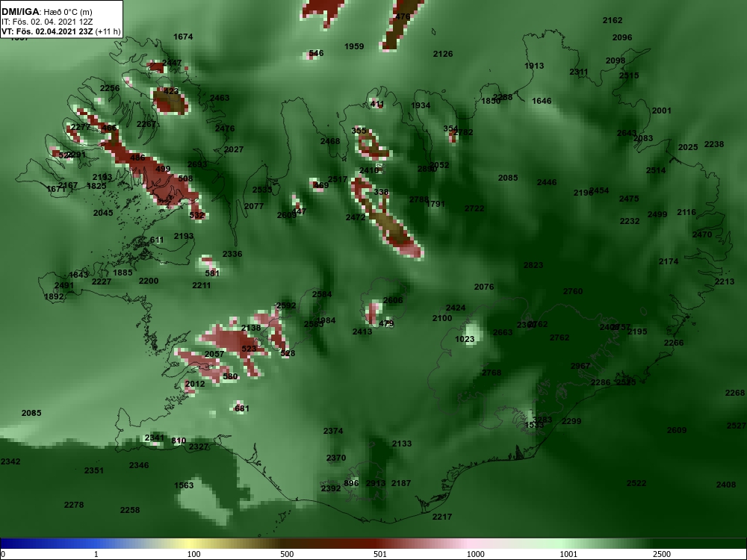Click the '2500' label on the color scale
This screenshot has height=560, width=747.
tap(661, 554)
